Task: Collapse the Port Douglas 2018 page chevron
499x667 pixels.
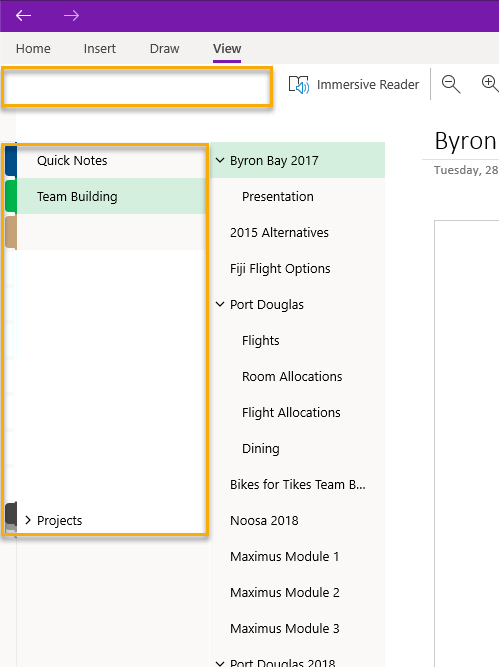Action: pyautogui.click(x=220, y=663)
